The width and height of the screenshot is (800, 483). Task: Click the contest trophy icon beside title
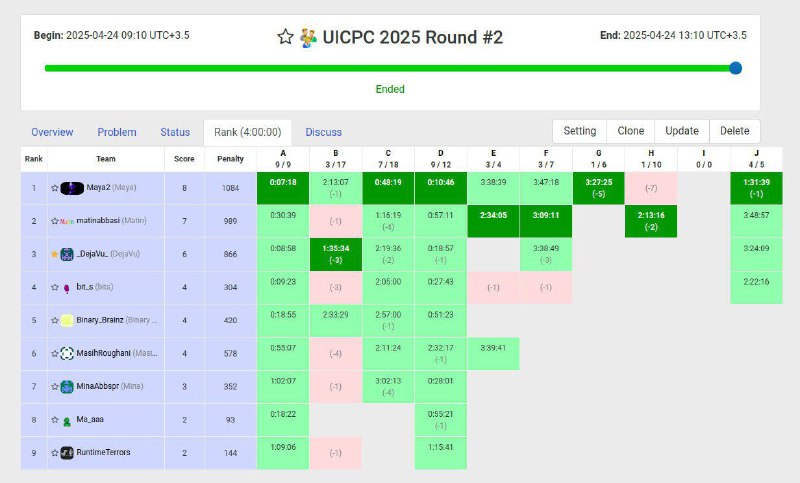point(308,38)
